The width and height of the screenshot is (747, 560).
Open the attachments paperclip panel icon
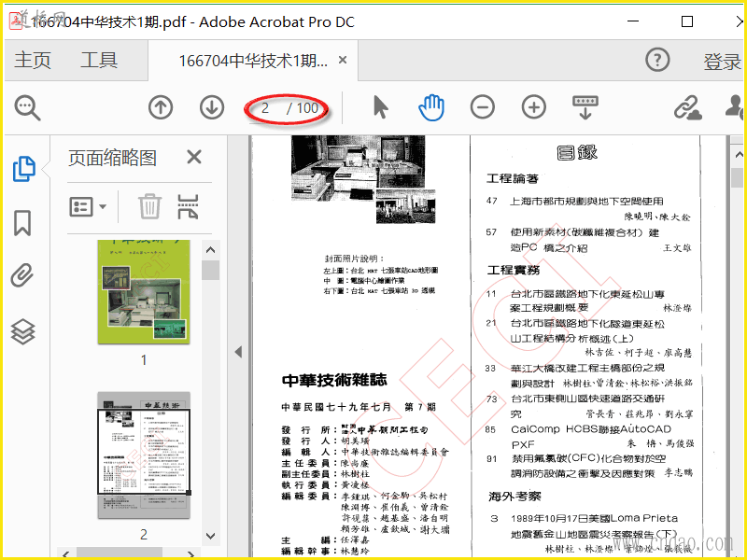[x=22, y=275]
